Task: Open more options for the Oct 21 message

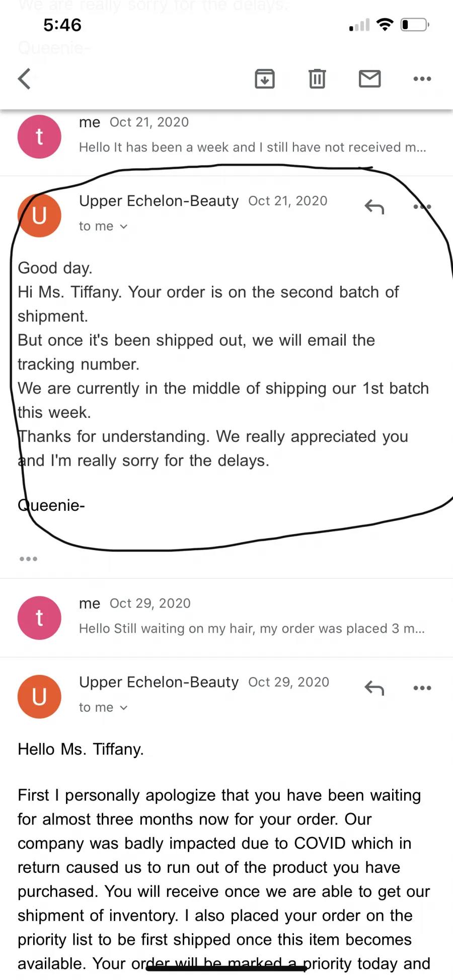Action: point(422,207)
